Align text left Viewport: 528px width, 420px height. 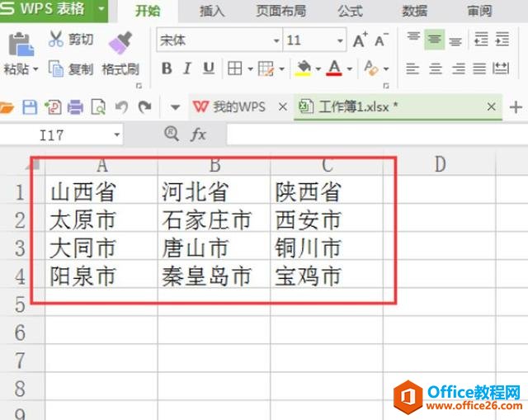tap(412, 68)
